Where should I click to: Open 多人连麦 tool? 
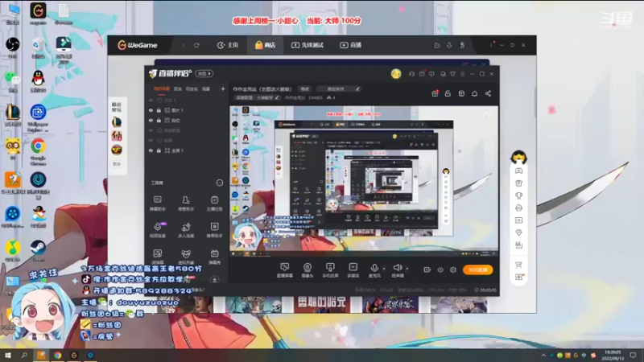click(x=186, y=230)
